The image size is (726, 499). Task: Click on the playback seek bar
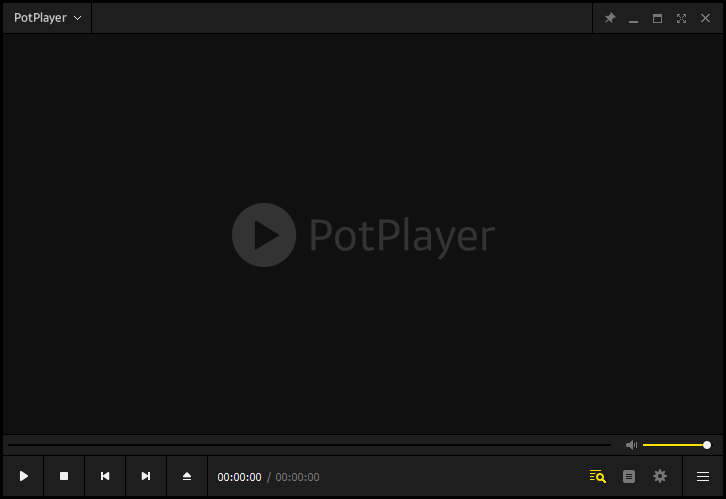(x=308, y=445)
